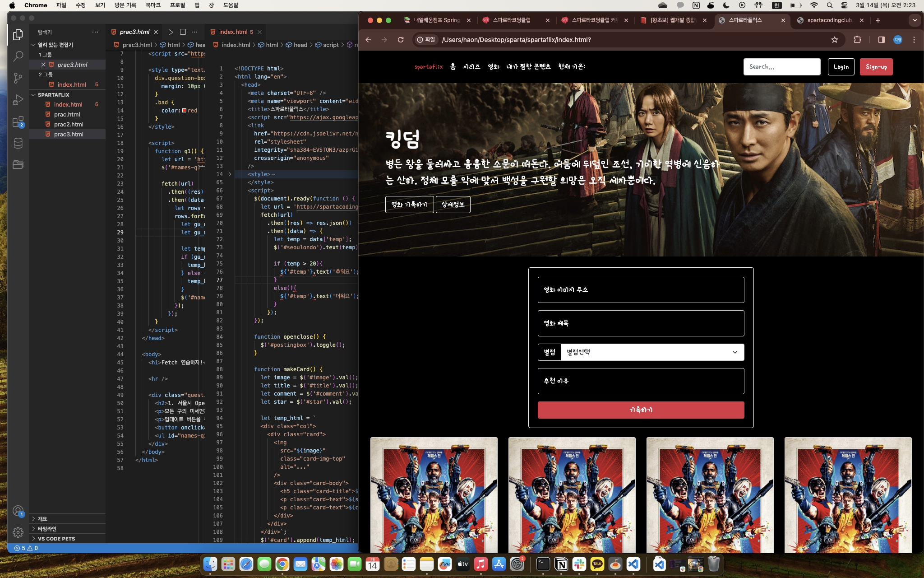The width and height of the screenshot is (924, 578).
Task: Open the Extensions view in VS Code
Action: pos(18,121)
